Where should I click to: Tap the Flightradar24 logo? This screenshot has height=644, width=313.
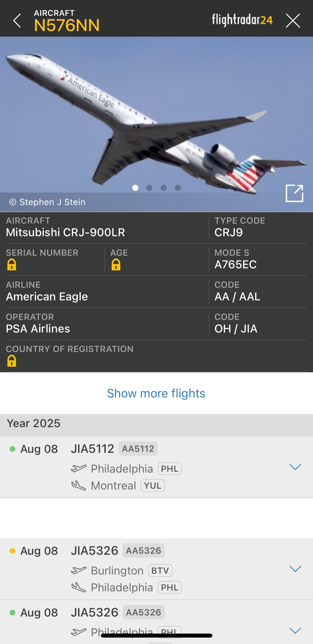coord(242,20)
